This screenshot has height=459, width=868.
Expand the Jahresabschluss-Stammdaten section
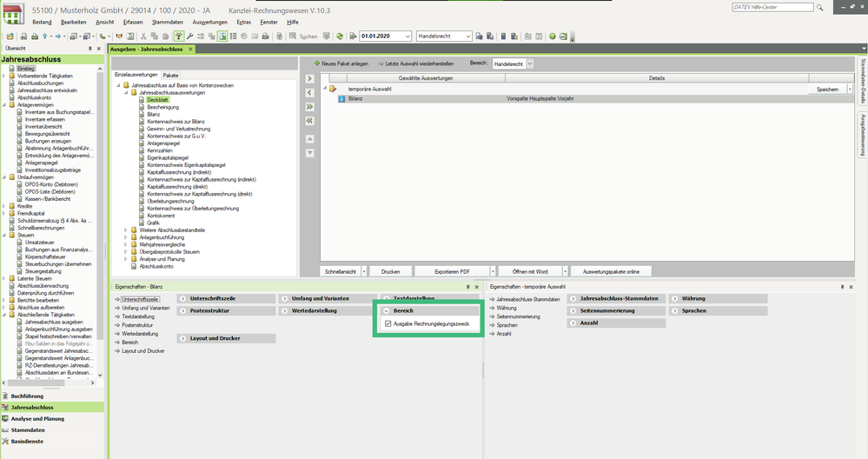coord(573,298)
